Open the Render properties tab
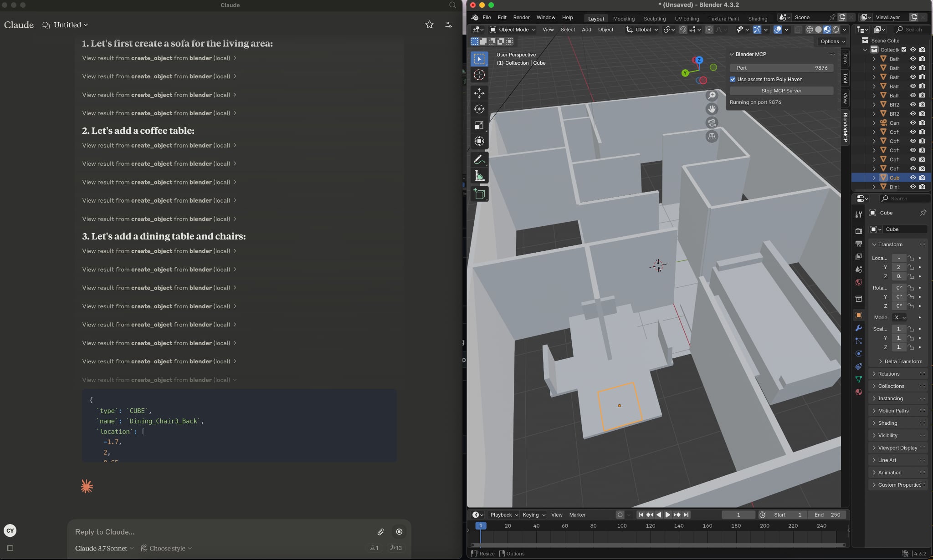 (x=859, y=231)
